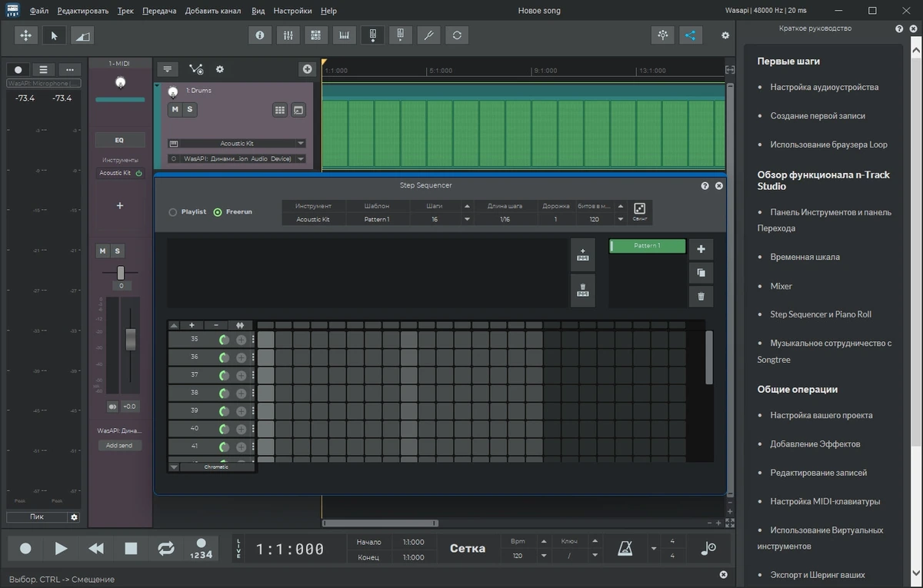The image size is (923, 588).
Task: Toggle loop playback in transport
Action: pyautogui.click(x=165, y=549)
